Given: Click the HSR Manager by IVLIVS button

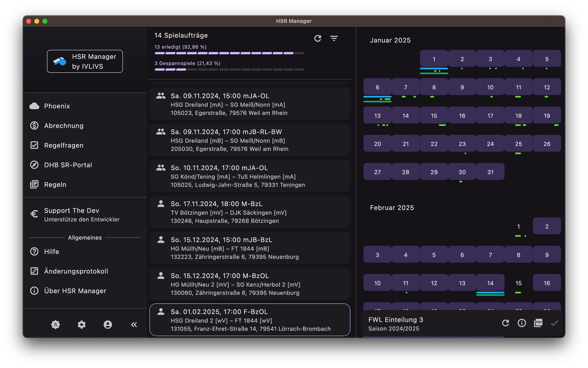Looking at the screenshot, I should [x=85, y=61].
